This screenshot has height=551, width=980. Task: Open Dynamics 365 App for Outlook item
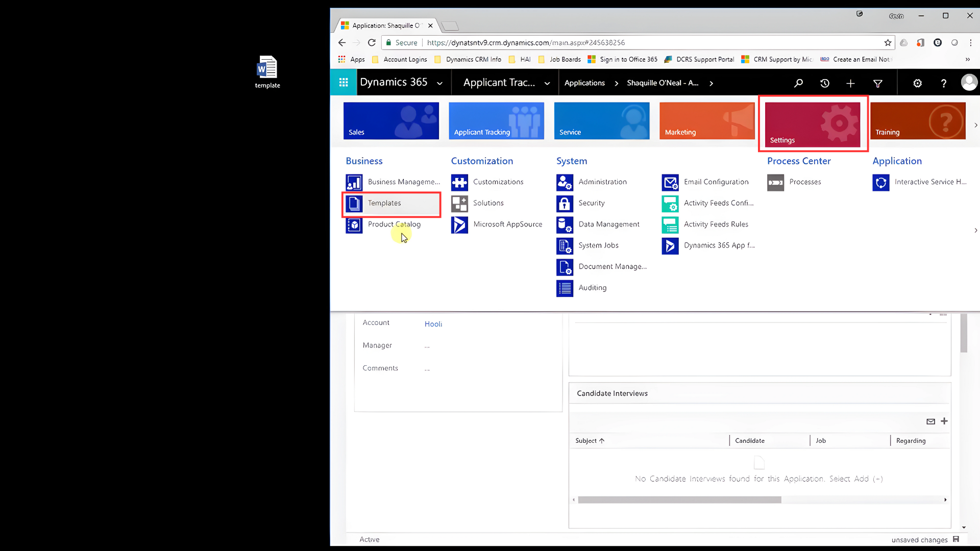coord(709,245)
